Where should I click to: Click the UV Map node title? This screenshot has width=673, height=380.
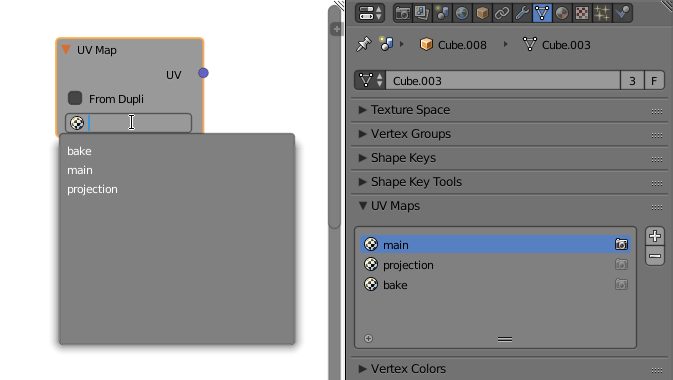tap(97, 50)
